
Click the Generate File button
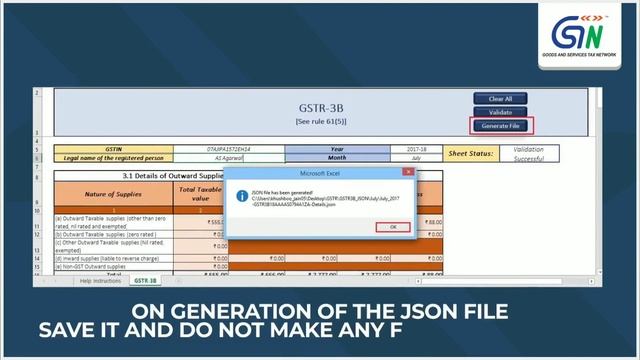[x=500, y=126]
